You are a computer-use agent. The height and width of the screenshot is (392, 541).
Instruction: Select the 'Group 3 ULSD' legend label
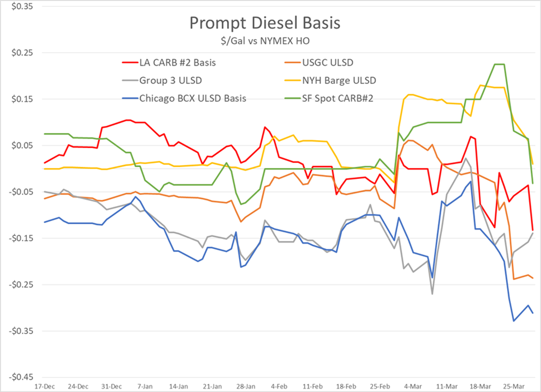tap(171, 81)
